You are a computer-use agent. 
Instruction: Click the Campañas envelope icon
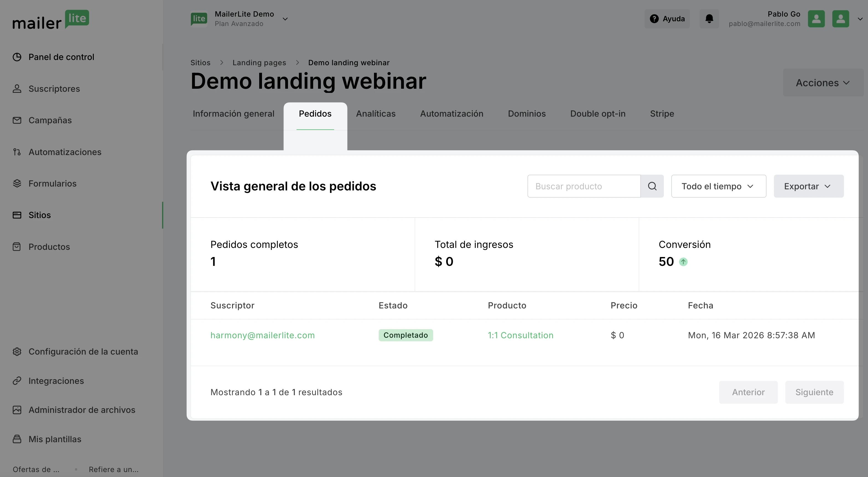coord(17,120)
